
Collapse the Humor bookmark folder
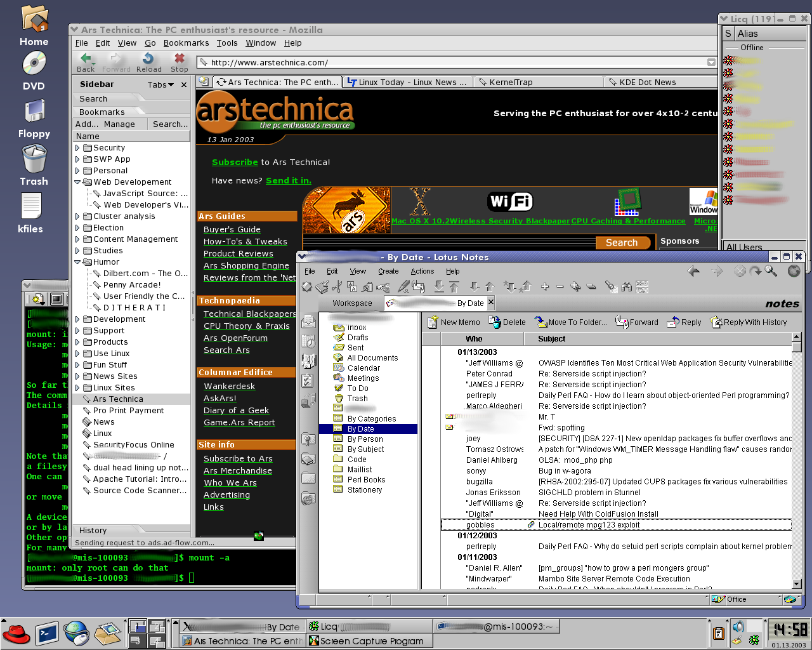pos(78,262)
